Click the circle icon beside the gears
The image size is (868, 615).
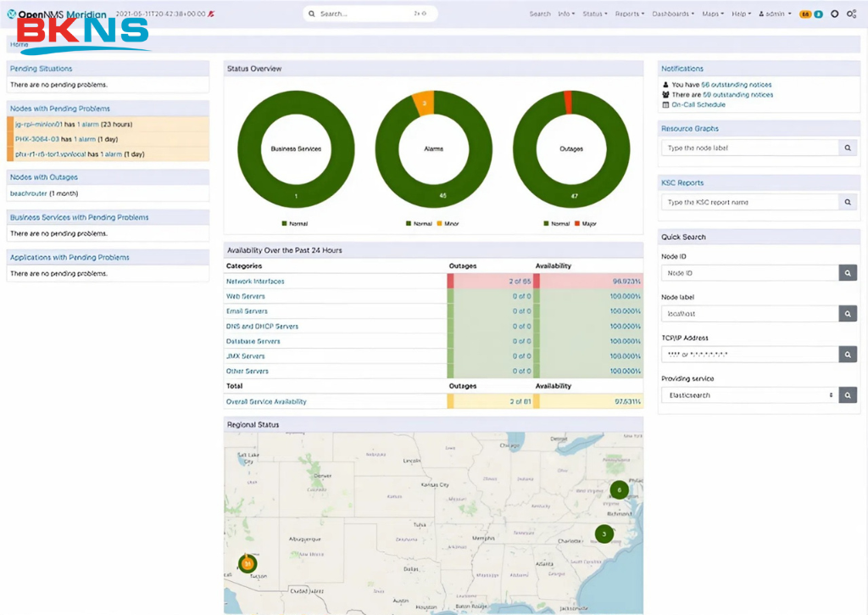coord(834,14)
